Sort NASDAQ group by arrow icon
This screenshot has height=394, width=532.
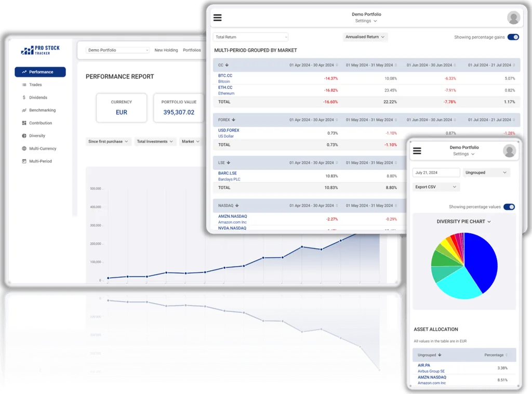237,206
